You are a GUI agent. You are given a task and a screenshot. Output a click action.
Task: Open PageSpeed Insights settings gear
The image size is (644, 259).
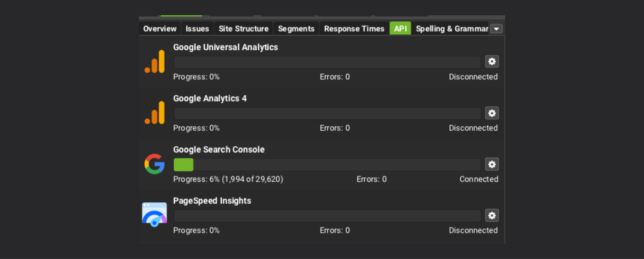492,216
